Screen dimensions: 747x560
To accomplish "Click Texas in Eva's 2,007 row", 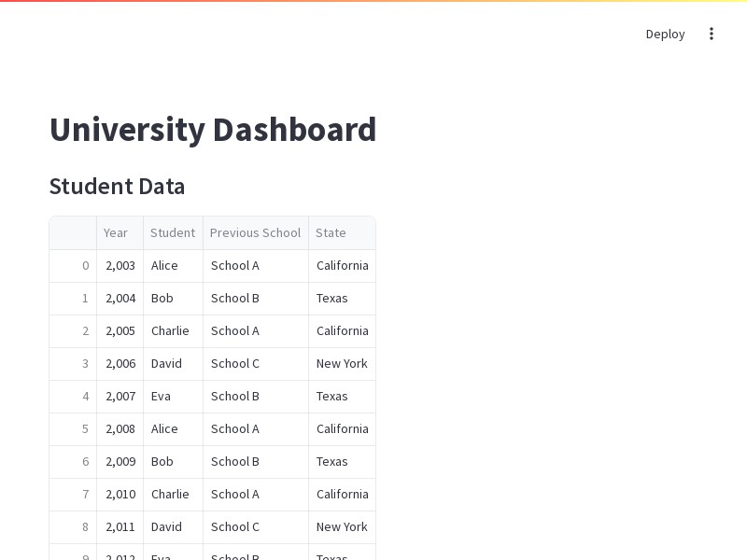I will tap(342, 397).
